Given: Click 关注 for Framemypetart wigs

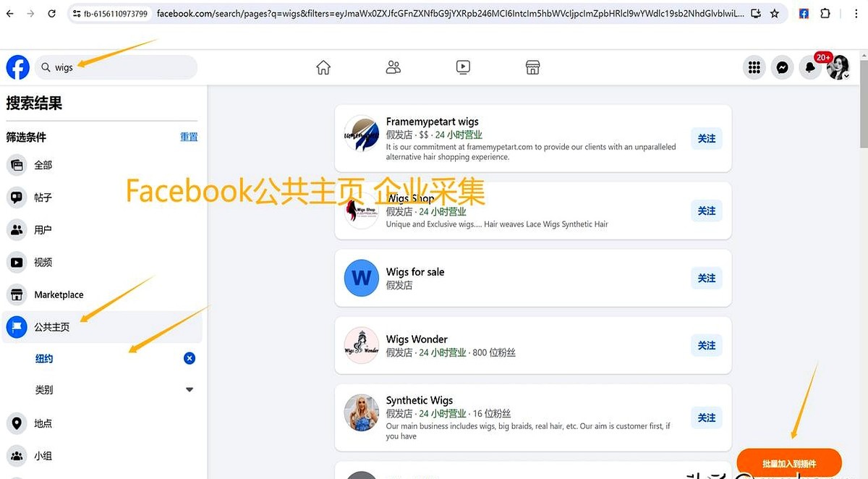Looking at the screenshot, I should (706, 138).
